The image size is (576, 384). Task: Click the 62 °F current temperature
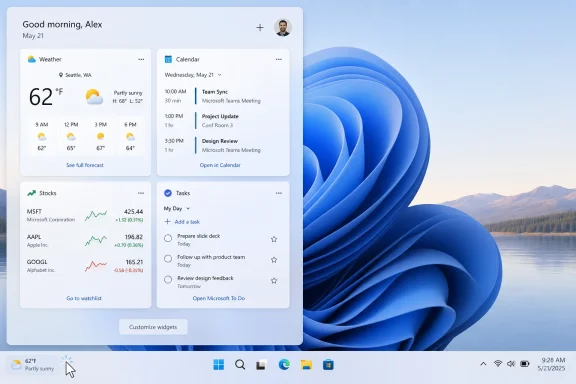[x=46, y=97]
